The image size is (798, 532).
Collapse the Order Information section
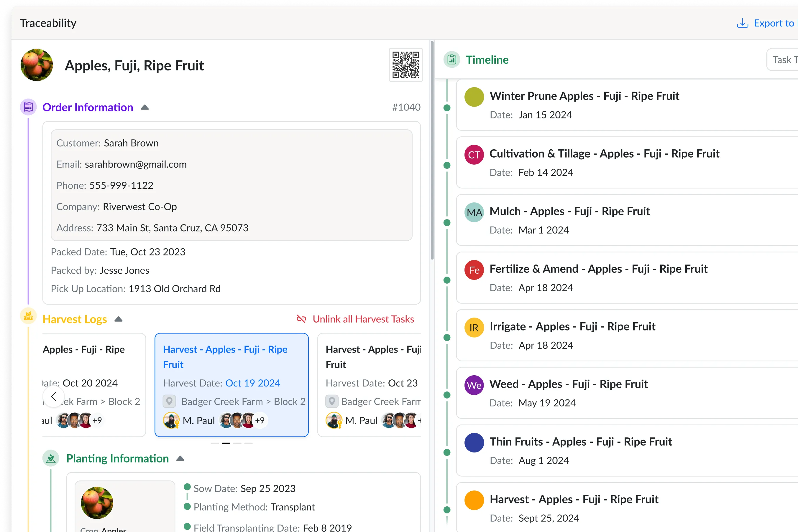point(145,108)
